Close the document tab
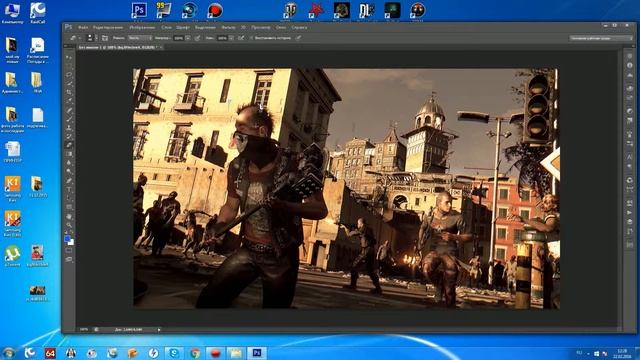This screenshot has height=360, width=640. click(x=161, y=47)
